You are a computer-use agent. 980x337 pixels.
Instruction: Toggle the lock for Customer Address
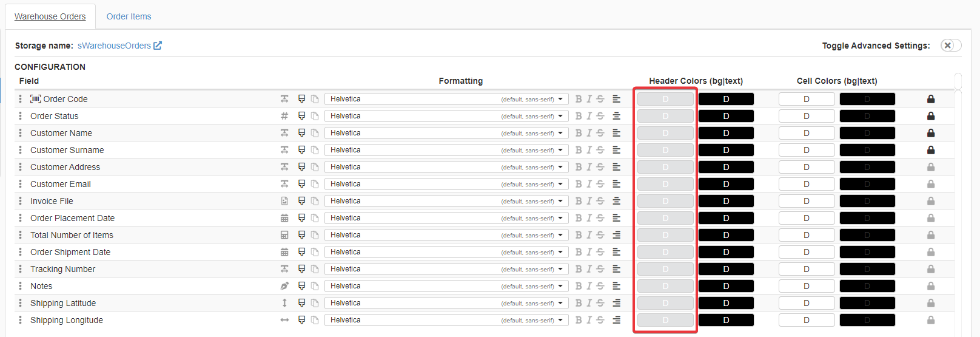coord(930,167)
